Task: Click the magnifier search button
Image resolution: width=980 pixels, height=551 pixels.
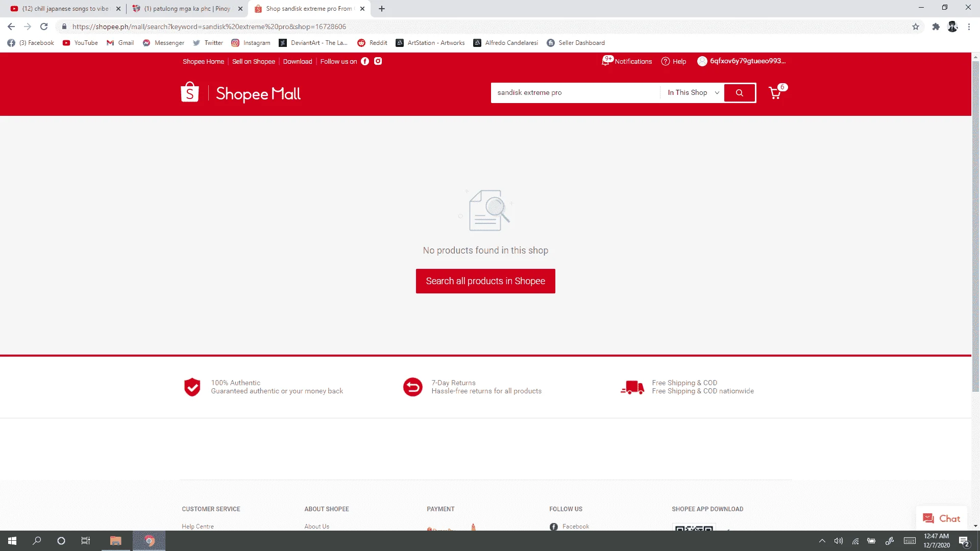Action: [x=740, y=93]
